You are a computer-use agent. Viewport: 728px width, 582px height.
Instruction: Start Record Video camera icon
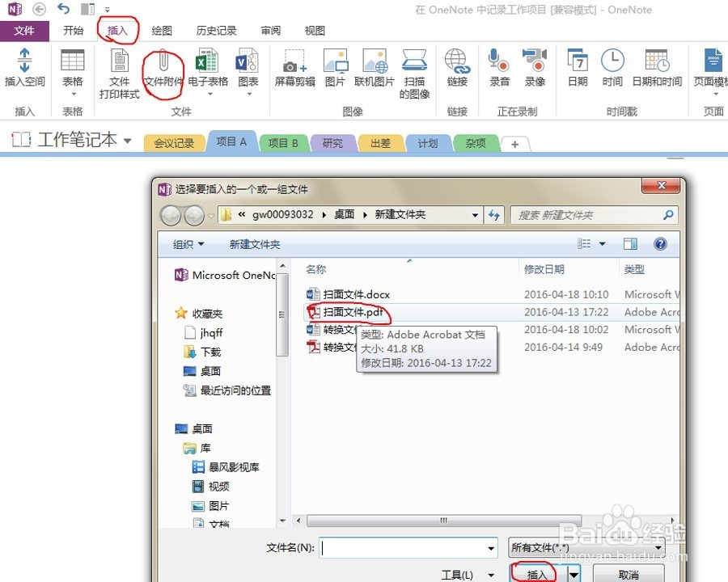pos(535,61)
